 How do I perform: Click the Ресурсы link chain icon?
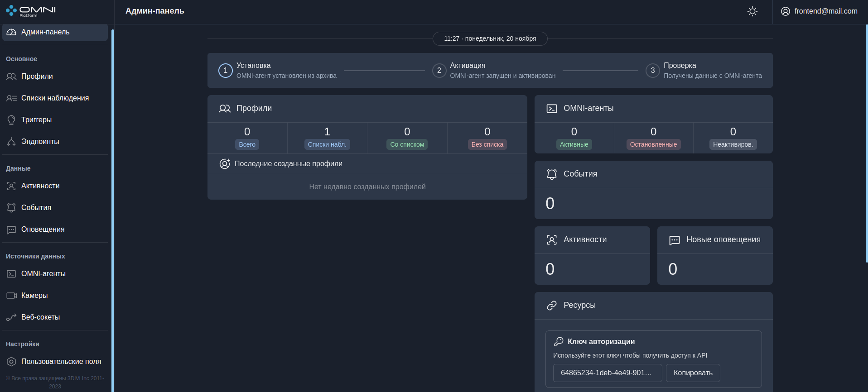(552, 306)
